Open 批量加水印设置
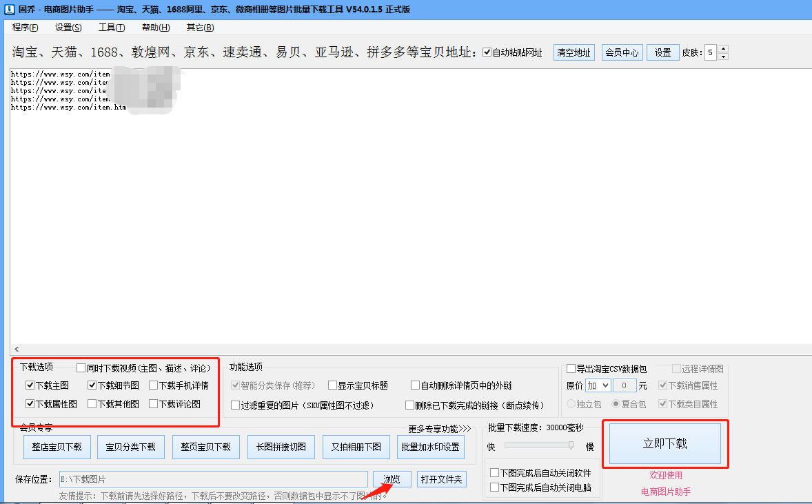812x504 pixels. tap(430, 447)
